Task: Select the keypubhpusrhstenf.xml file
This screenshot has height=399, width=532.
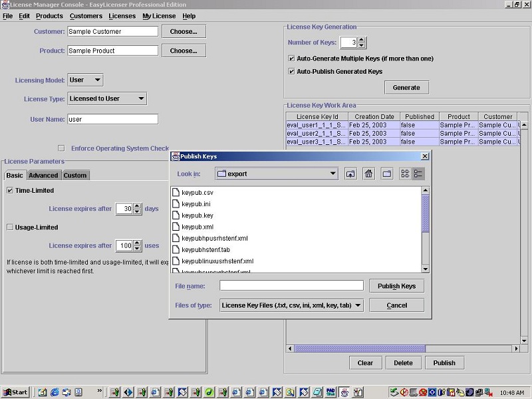Action: (214, 238)
